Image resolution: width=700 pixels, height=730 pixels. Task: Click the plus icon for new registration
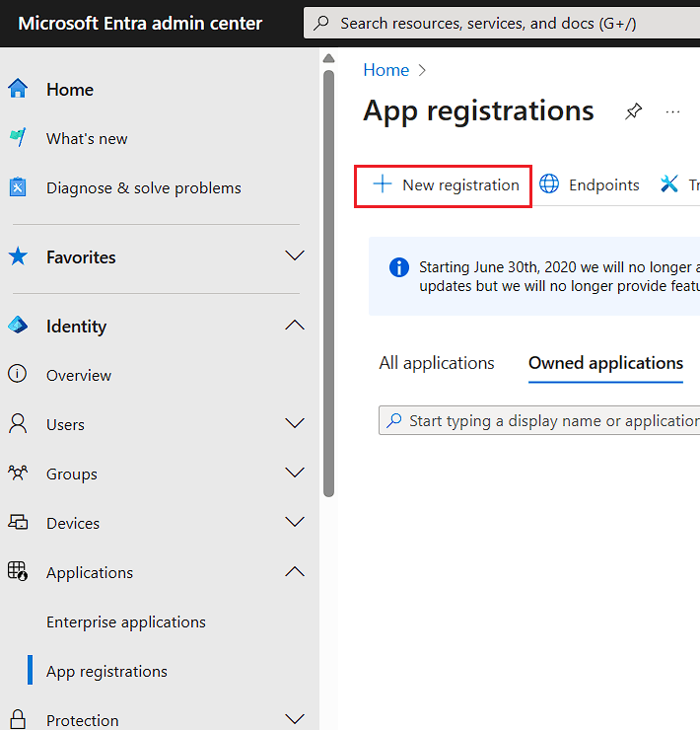pyautogui.click(x=383, y=183)
